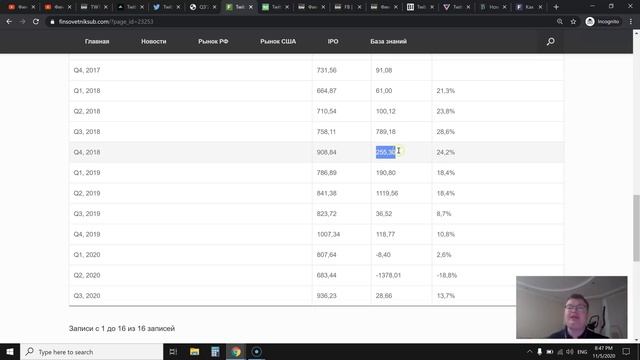Click the 13,7% cell
640x360 pixels.
click(x=445, y=296)
